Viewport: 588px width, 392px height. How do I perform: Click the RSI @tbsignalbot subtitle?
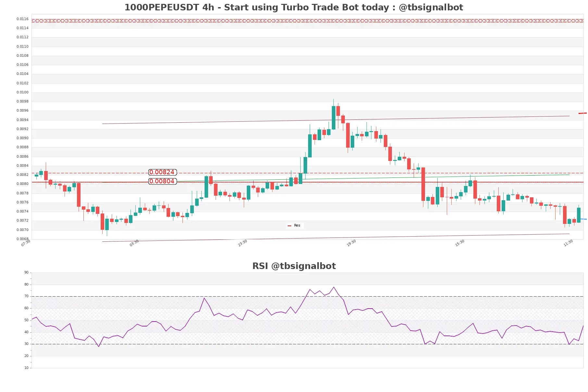pos(294,266)
